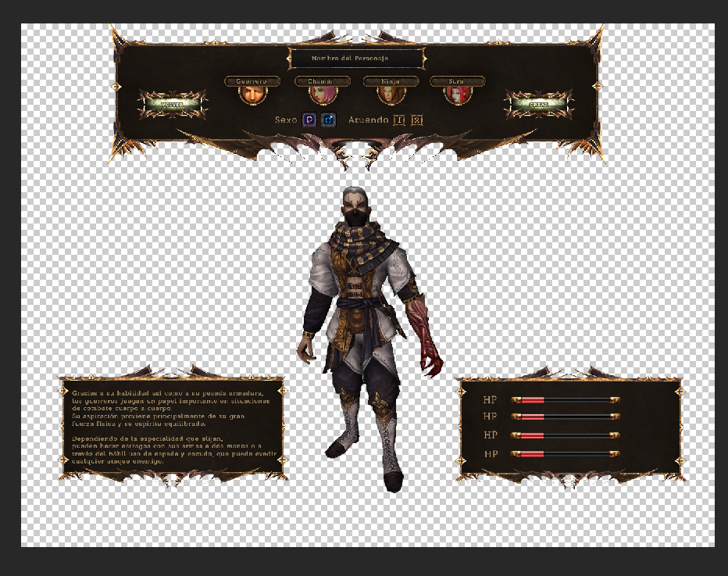
Task: Switch to the Guerrero class label
Action: (x=252, y=81)
